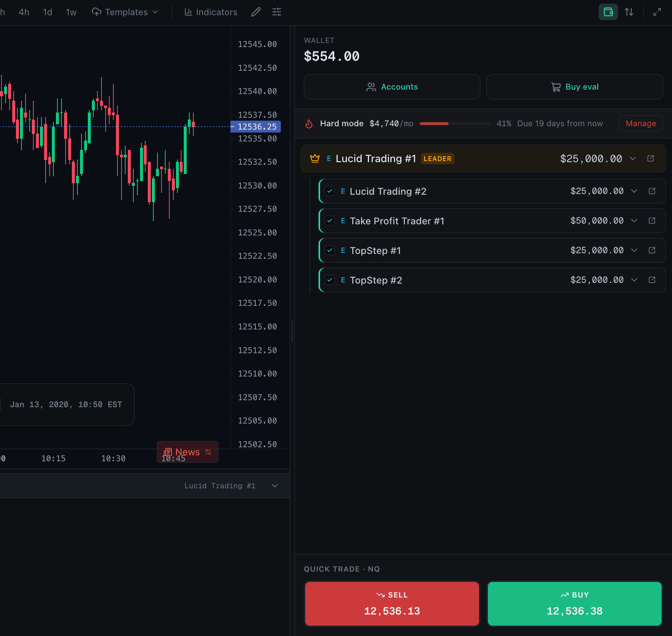Expand panel to fullscreen icon
This screenshot has height=636, width=672.
pos(657,12)
